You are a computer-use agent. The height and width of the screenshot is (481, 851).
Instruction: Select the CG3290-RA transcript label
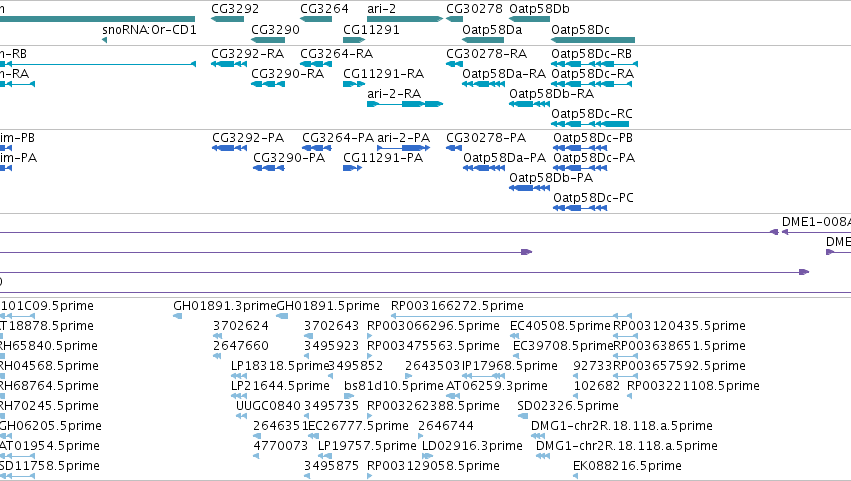coord(288,73)
